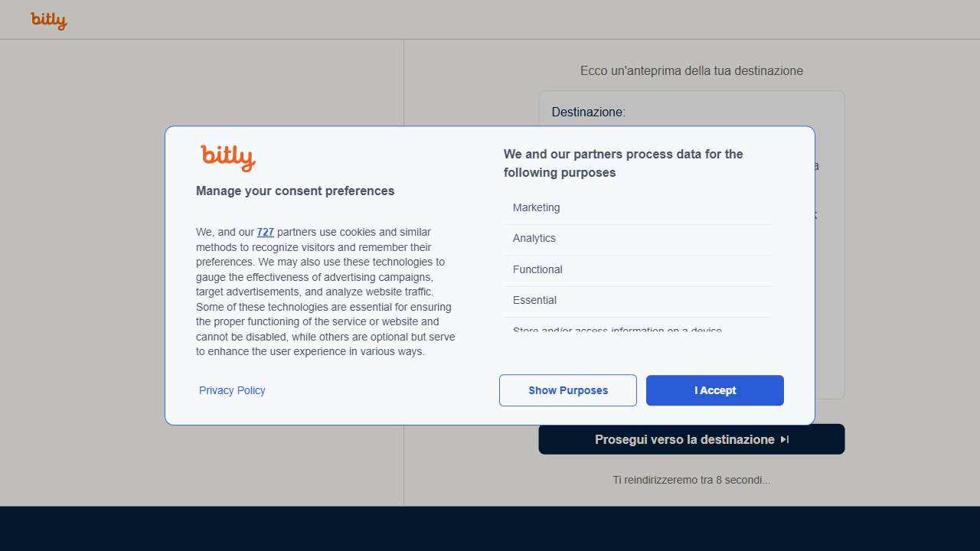
Task: Click the skip-forward icon on the Prosegui button
Action: (785, 439)
